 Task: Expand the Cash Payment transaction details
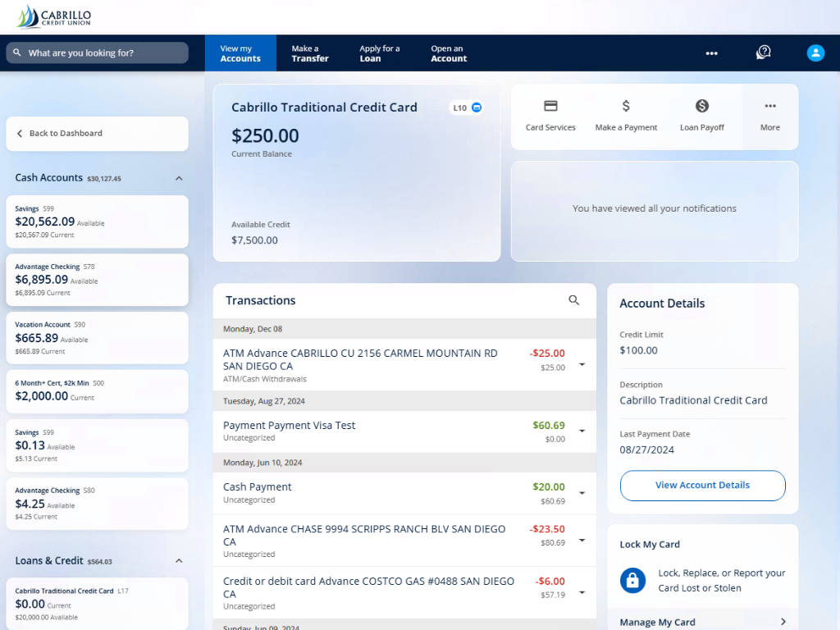pos(582,493)
